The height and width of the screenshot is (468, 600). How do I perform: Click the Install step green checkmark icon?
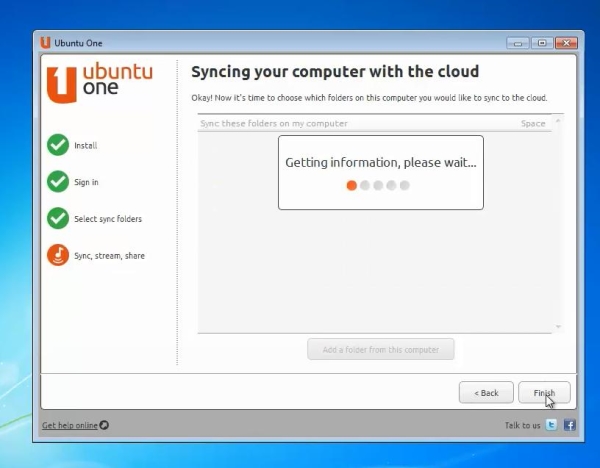click(x=58, y=145)
